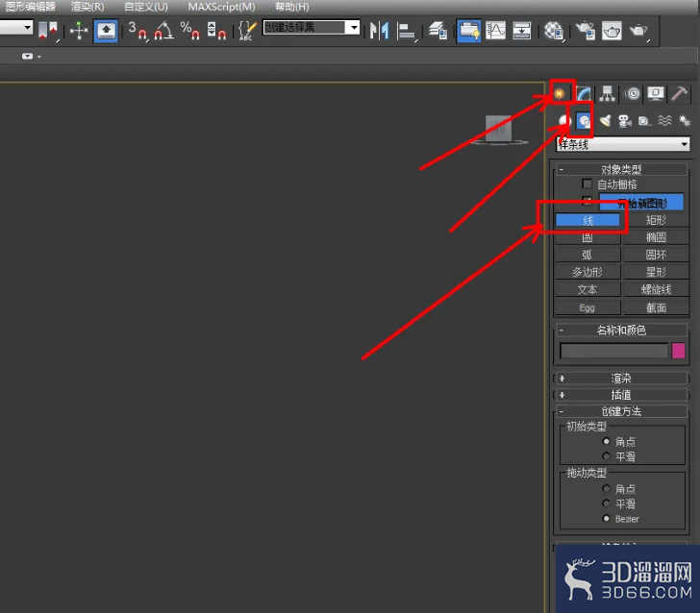This screenshot has height=613, width=700.
Task: Select the Space Warps waves icon
Action: pyautogui.click(x=664, y=121)
